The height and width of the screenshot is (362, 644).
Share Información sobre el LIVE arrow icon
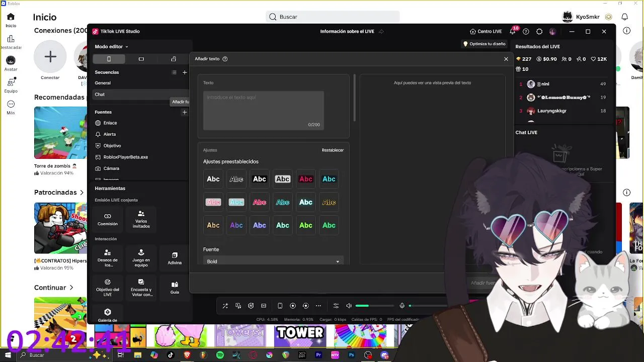click(x=381, y=31)
